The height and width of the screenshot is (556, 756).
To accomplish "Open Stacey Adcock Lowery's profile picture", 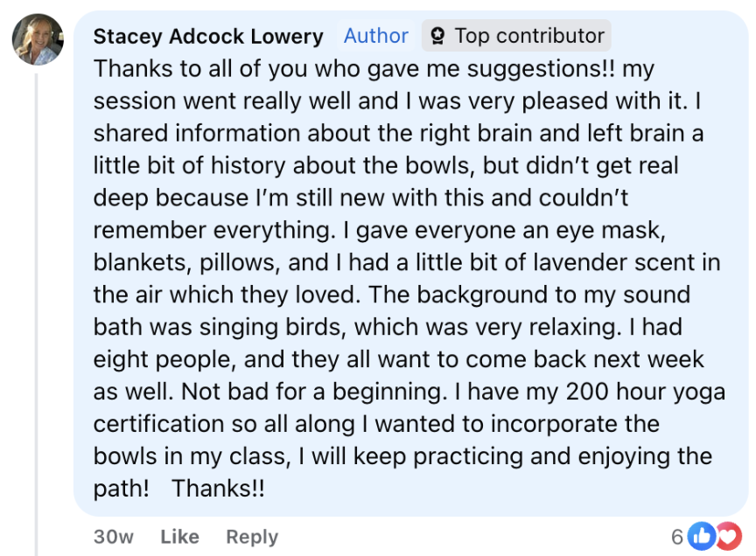I will pos(38,39).
